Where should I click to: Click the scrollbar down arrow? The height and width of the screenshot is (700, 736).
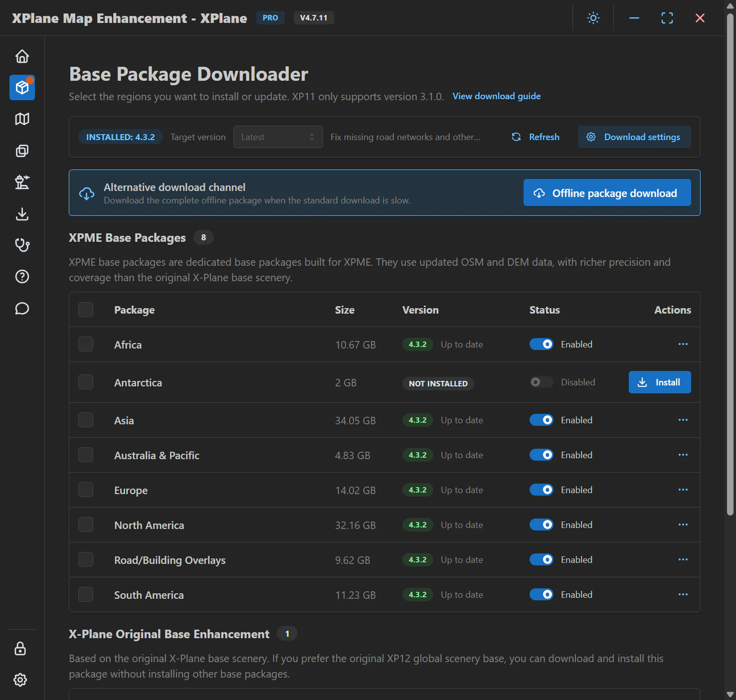tap(730, 694)
